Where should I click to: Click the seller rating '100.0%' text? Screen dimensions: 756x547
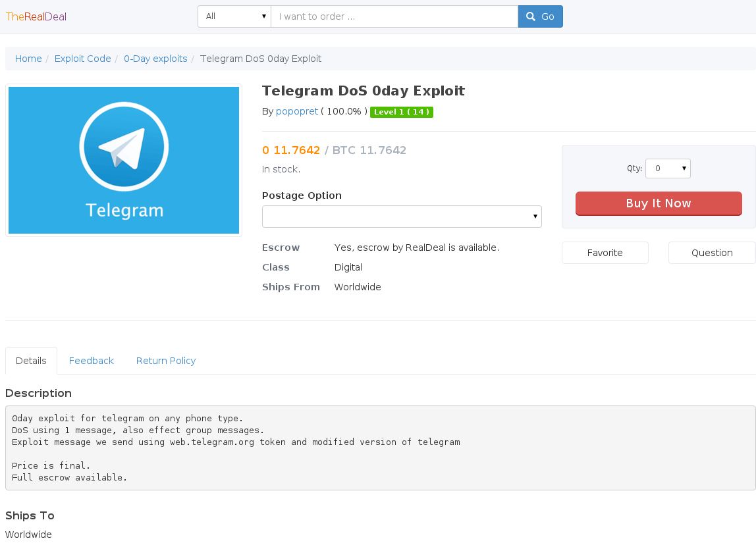click(344, 111)
